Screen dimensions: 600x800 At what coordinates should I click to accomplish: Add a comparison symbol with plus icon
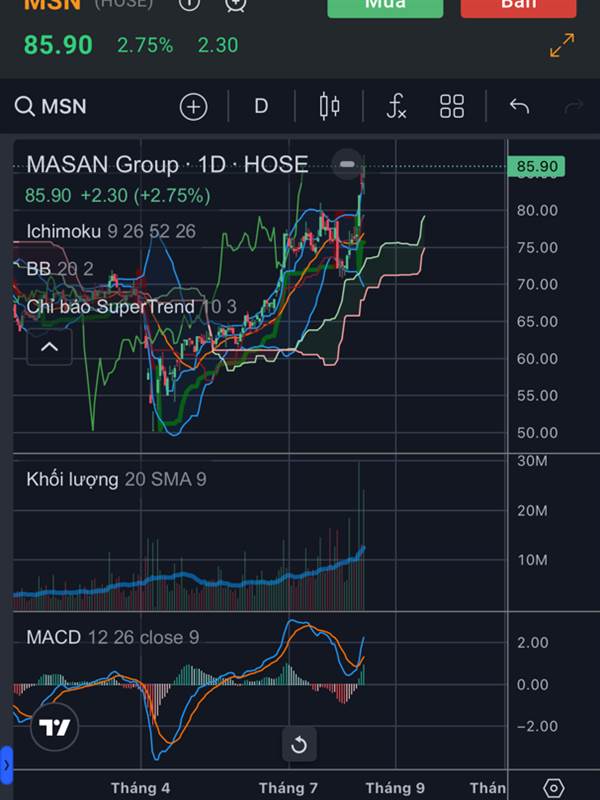[193, 107]
